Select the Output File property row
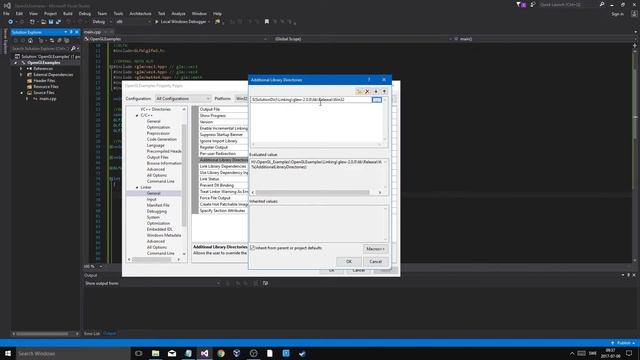 point(223,109)
